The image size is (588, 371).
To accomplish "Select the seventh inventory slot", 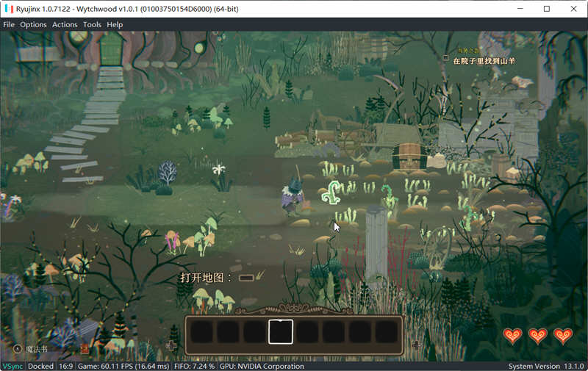I will 359,331.
